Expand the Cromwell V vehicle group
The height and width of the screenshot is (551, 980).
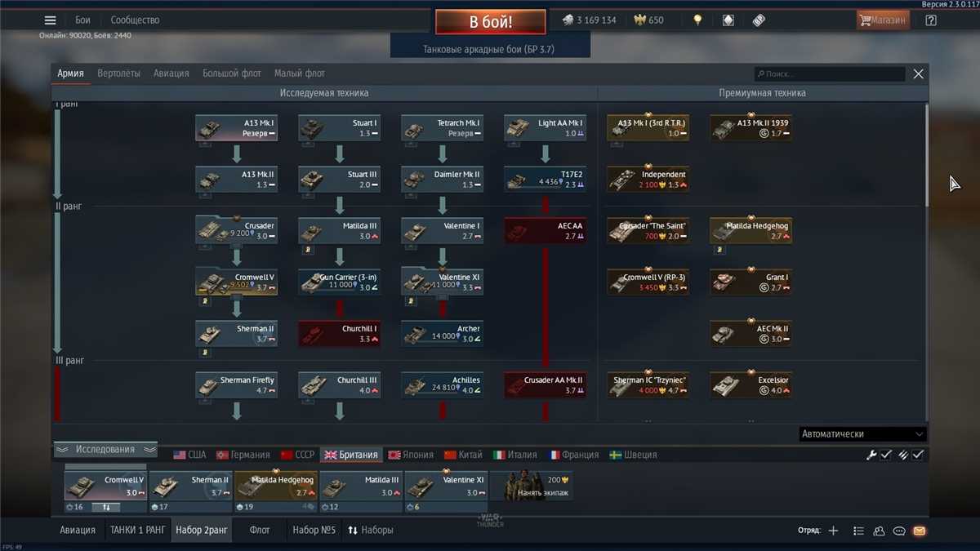click(x=237, y=282)
